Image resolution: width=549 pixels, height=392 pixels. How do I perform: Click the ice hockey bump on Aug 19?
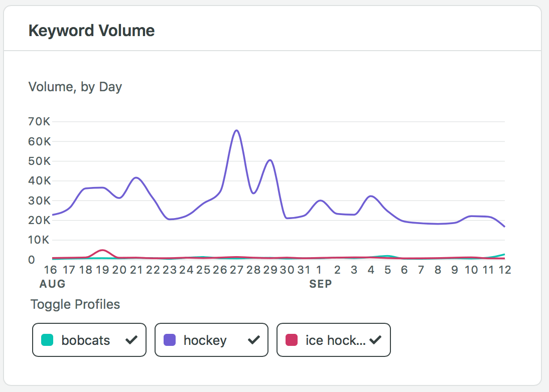[x=102, y=250]
